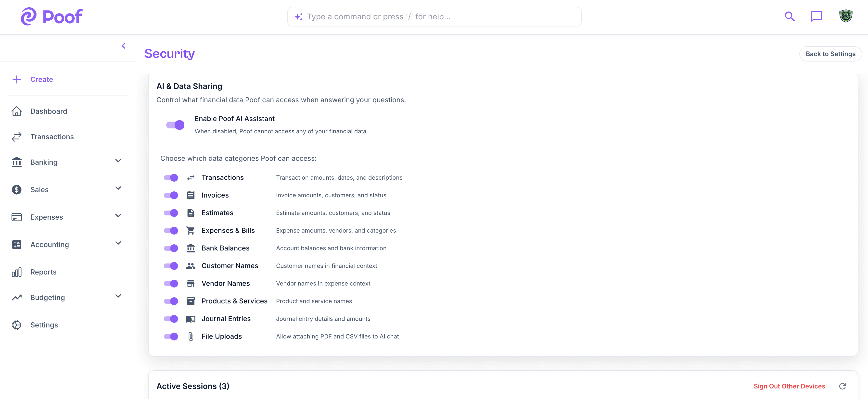868x399 pixels.
Task: Select the Transactions arrows icon in the sidebar
Action: coord(17,137)
